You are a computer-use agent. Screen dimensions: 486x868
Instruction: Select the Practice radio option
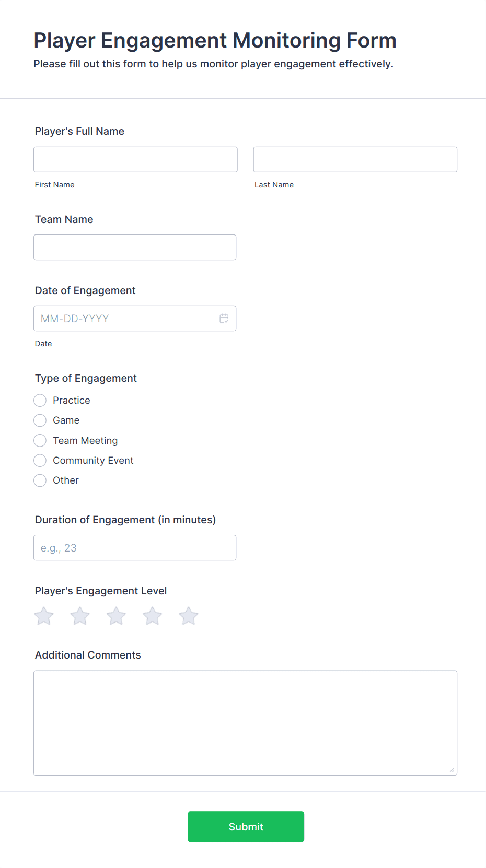click(x=40, y=401)
